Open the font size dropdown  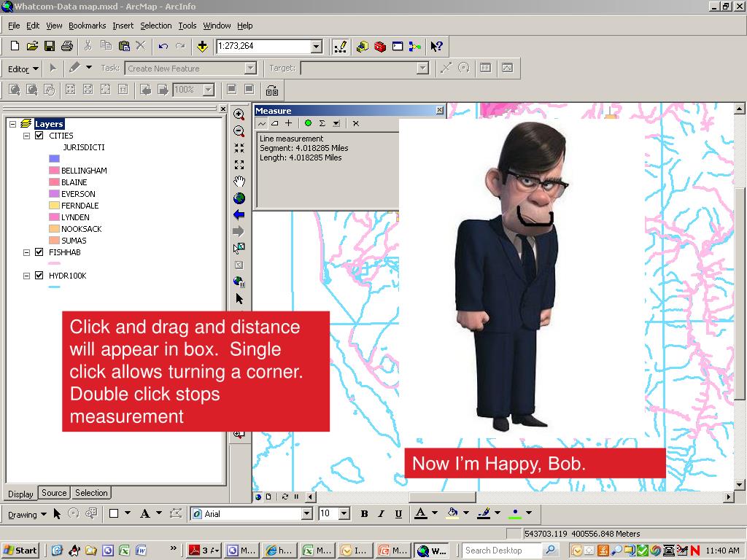[344, 514]
